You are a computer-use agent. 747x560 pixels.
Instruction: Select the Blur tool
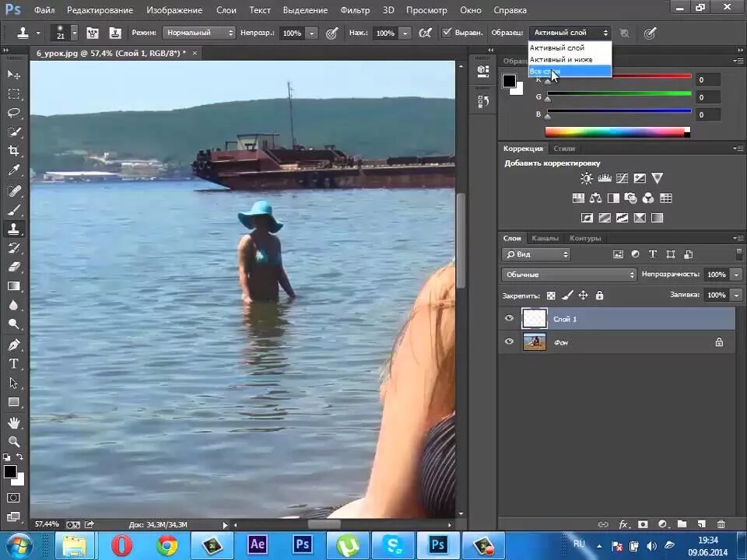pyautogui.click(x=13, y=305)
